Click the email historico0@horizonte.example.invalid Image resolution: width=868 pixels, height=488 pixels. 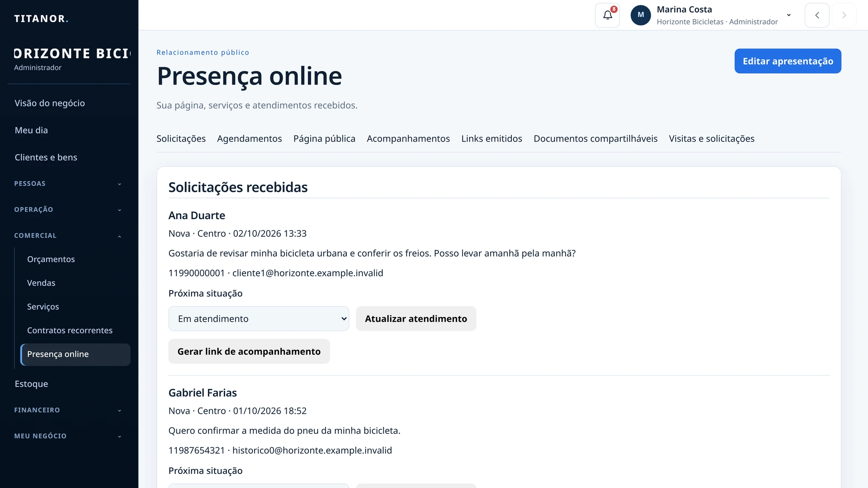pyautogui.click(x=312, y=450)
